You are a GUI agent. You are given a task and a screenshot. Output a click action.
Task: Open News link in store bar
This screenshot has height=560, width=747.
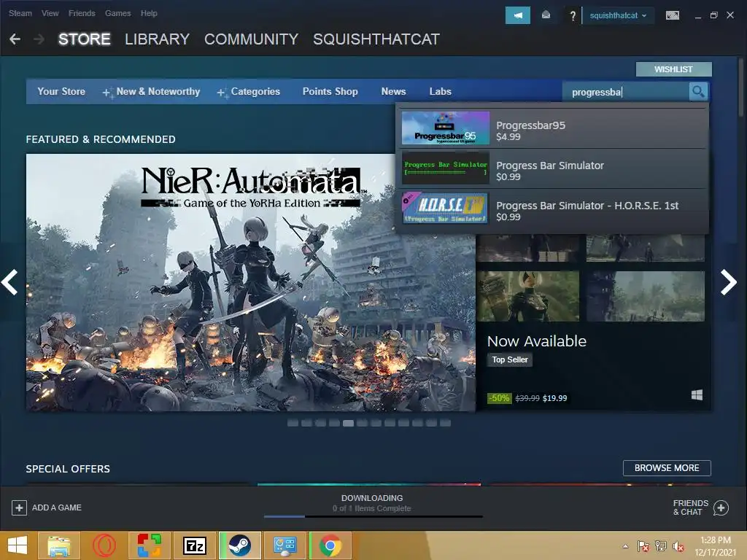(393, 91)
